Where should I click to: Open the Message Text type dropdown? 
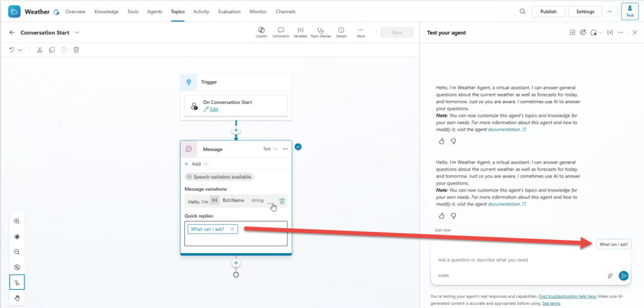(x=270, y=149)
